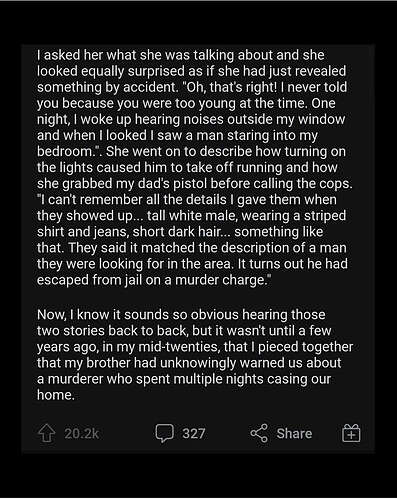Open the 327 comments count
Image resolution: width=397 pixels, height=500 pixels.
(194, 434)
